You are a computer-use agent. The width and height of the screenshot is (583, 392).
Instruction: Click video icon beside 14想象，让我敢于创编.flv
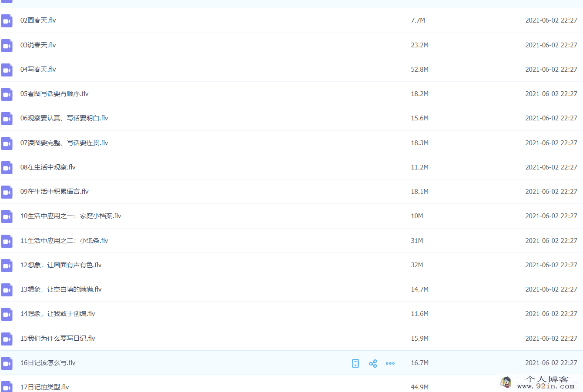coord(7,314)
